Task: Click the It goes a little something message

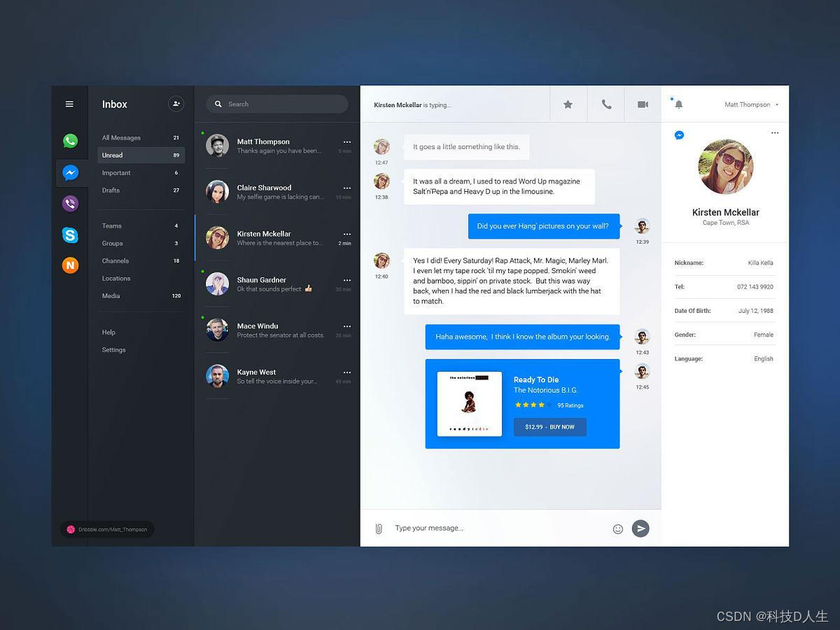Action: click(467, 147)
